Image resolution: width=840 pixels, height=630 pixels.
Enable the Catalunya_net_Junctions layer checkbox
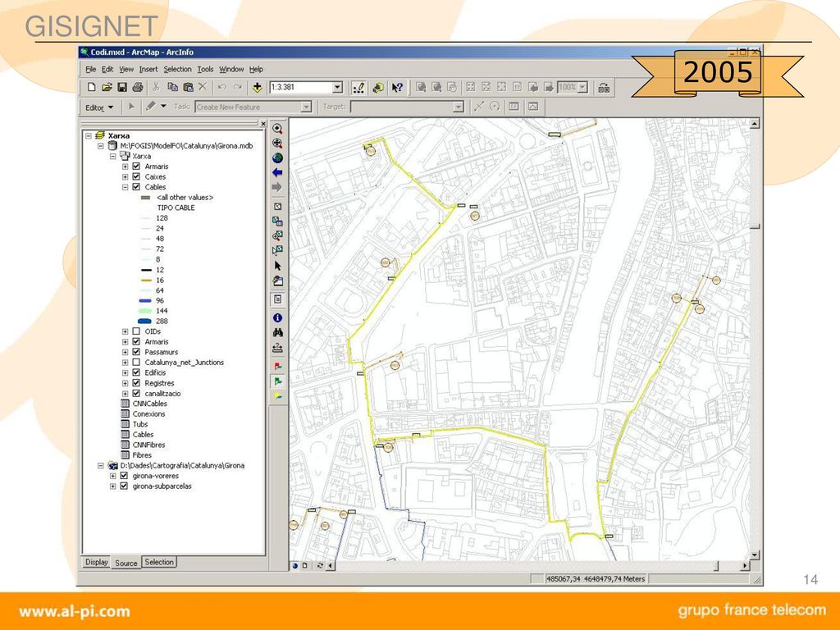(x=136, y=363)
